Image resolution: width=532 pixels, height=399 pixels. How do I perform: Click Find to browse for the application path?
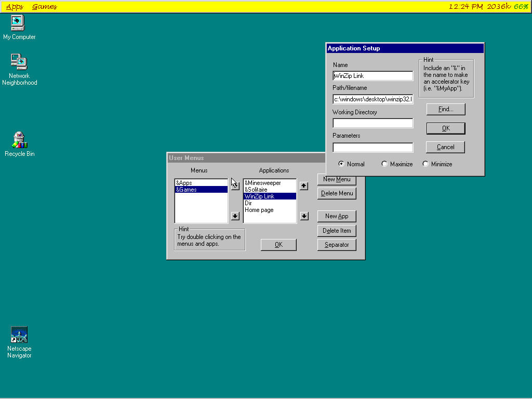click(x=445, y=109)
